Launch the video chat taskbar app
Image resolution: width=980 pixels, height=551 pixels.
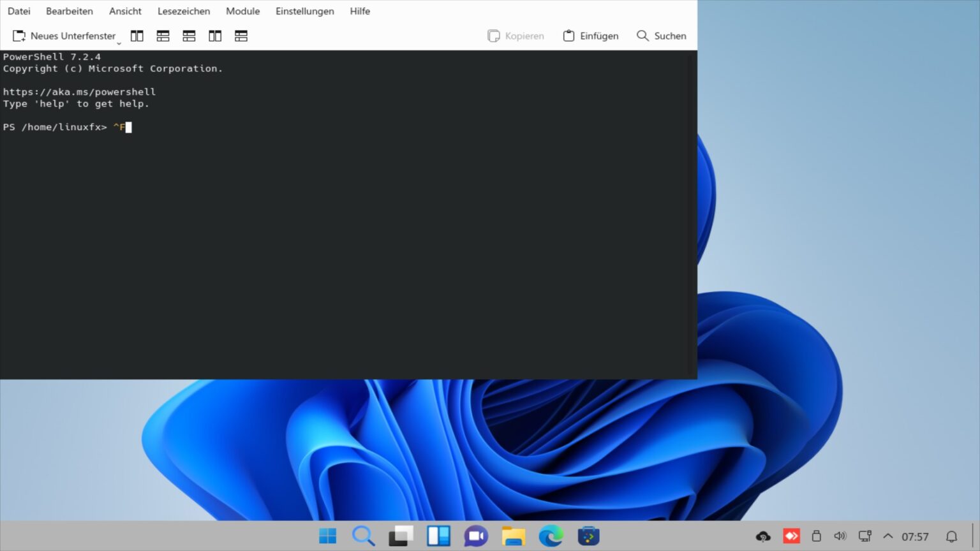[x=476, y=536]
